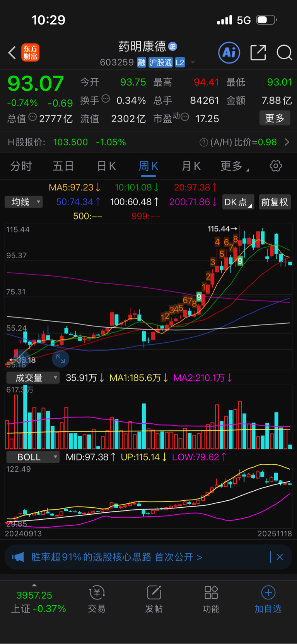Tap the stock title 药明康德
The height and width of the screenshot is (644, 297).
pos(142,46)
